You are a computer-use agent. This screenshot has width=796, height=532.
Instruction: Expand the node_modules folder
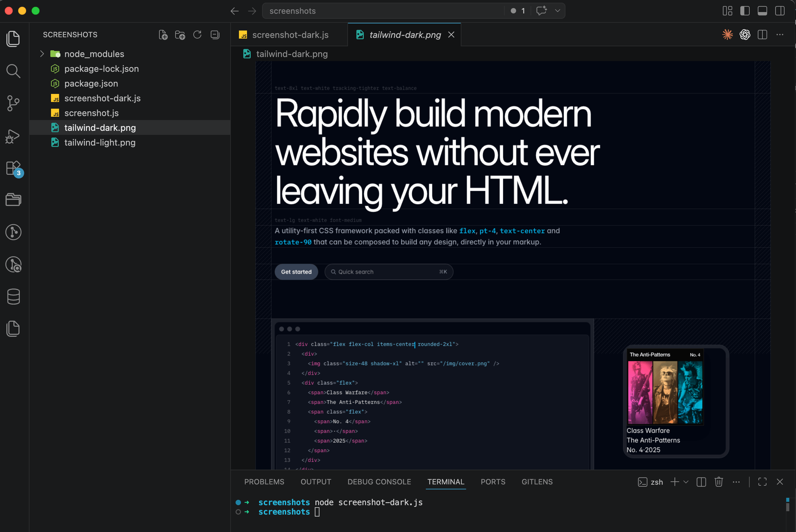point(42,54)
